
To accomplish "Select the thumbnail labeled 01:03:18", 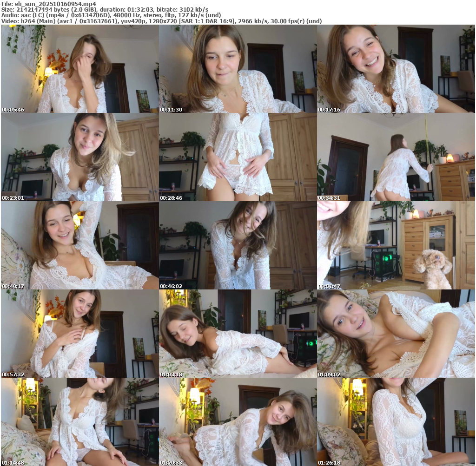I will (x=238, y=334).
